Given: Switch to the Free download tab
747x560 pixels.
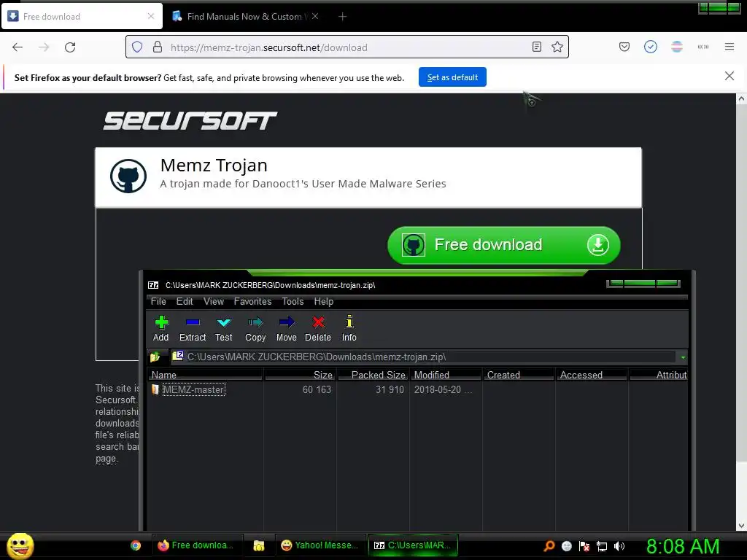Looking at the screenshot, I should pos(81,16).
